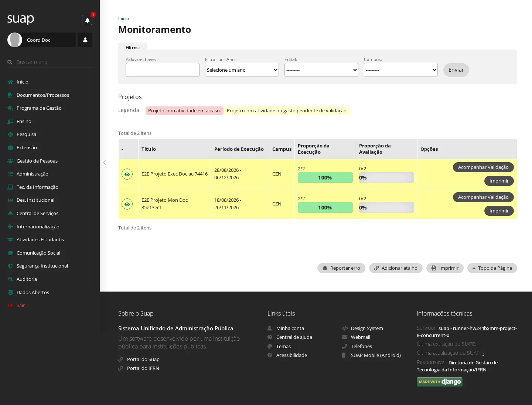Open the Design System footer link
The image size is (532, 405).
pos(367,328)
